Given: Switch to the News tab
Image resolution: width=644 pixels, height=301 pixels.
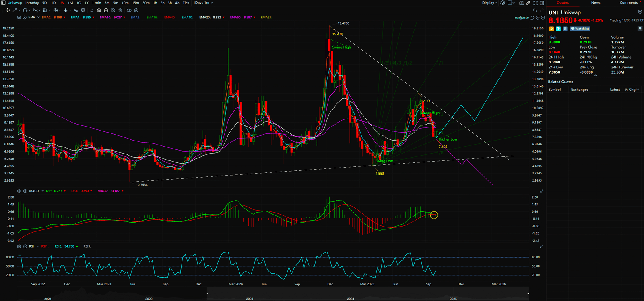Looking at the screenshot, I should 595,3.
